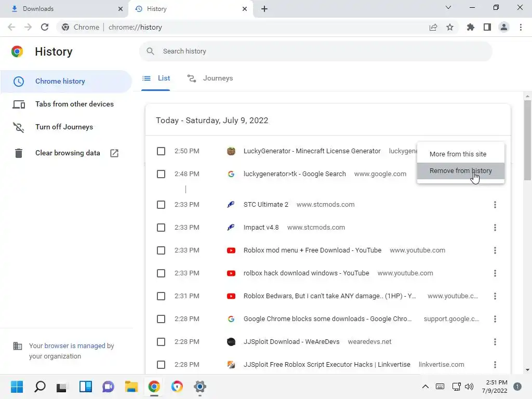Switch to the Journeys tab

(210, 78)
